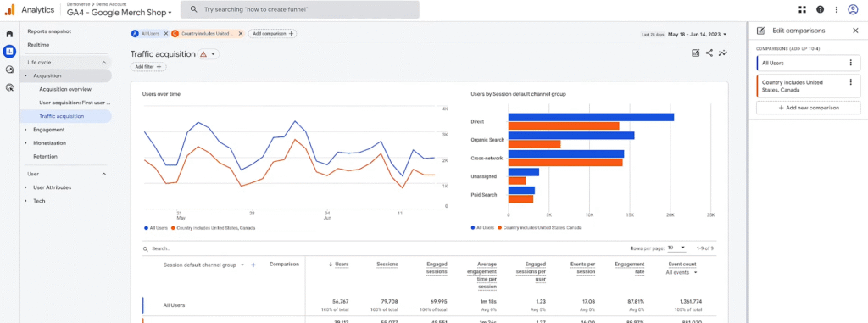
Task: Click the table search magnifier icon
Action: [146, 249]
